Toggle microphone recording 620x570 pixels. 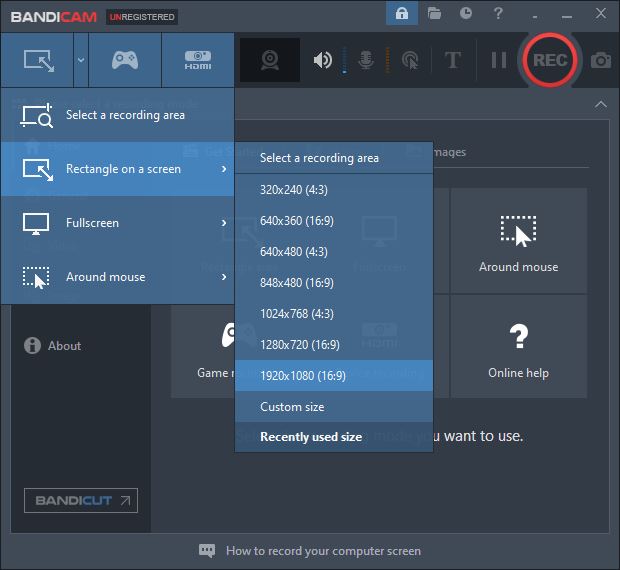[x=366, y=60]
